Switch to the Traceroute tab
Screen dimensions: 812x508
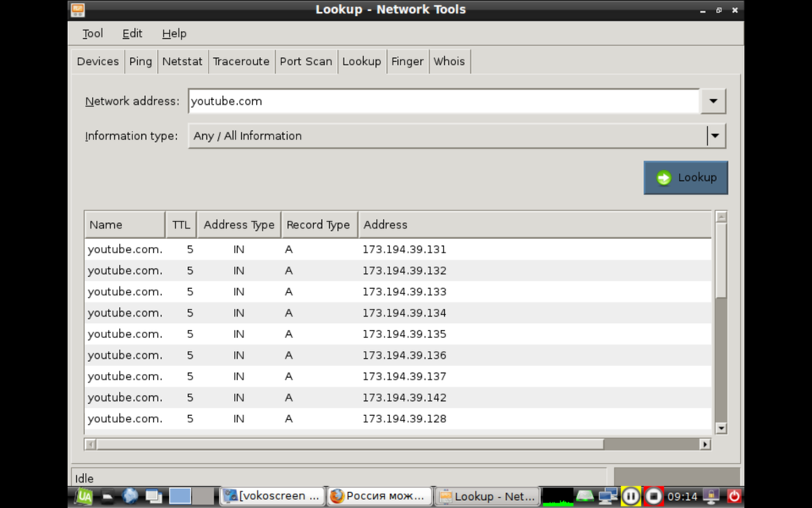click(241, 62)
